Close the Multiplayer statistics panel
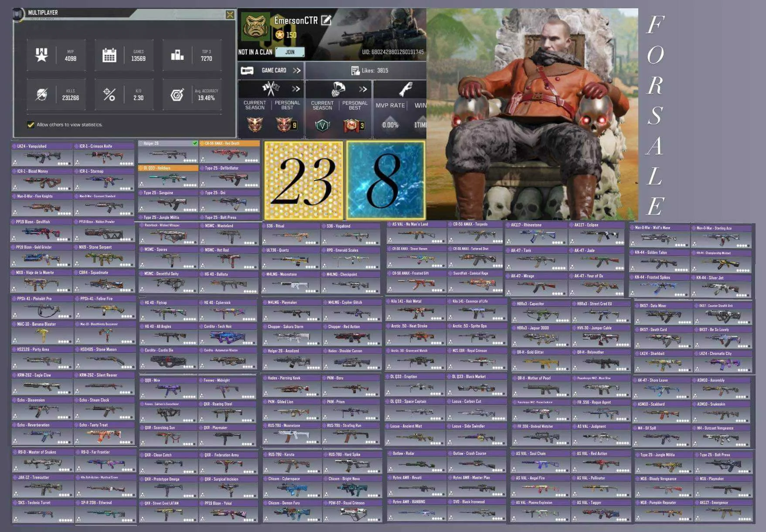The width and height of the screenshot is (766, 532). [x=230, y=15]
